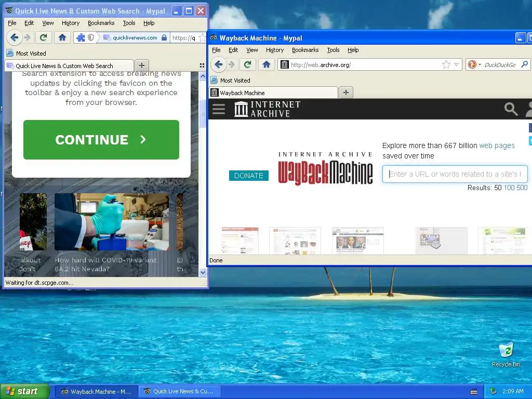Open home page in Wayback Machine window
532x399 pixels.
[267, 64]
